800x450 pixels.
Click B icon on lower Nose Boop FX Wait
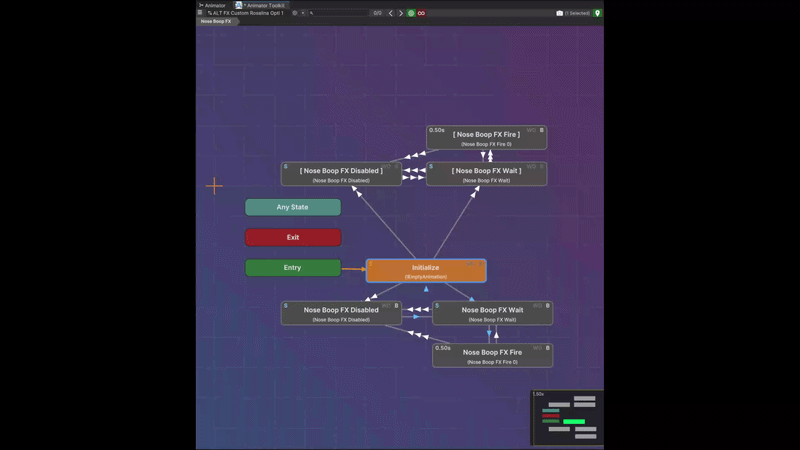(x=548, y=306)
